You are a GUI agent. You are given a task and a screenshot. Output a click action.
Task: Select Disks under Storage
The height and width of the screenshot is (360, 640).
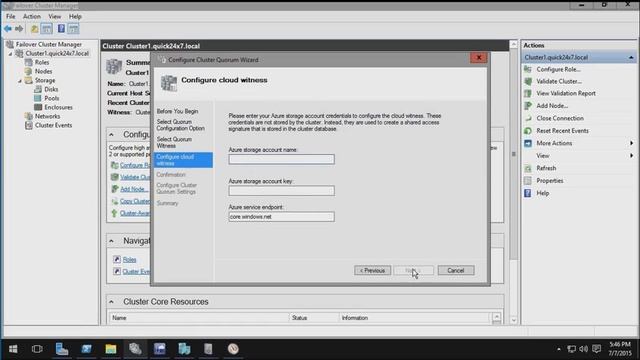[51, 89]
